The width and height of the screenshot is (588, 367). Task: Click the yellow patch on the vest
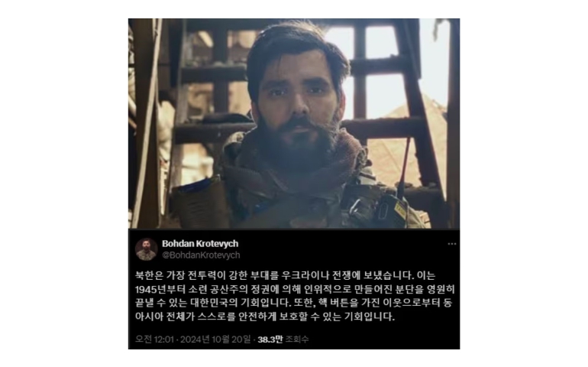(400, 209)
